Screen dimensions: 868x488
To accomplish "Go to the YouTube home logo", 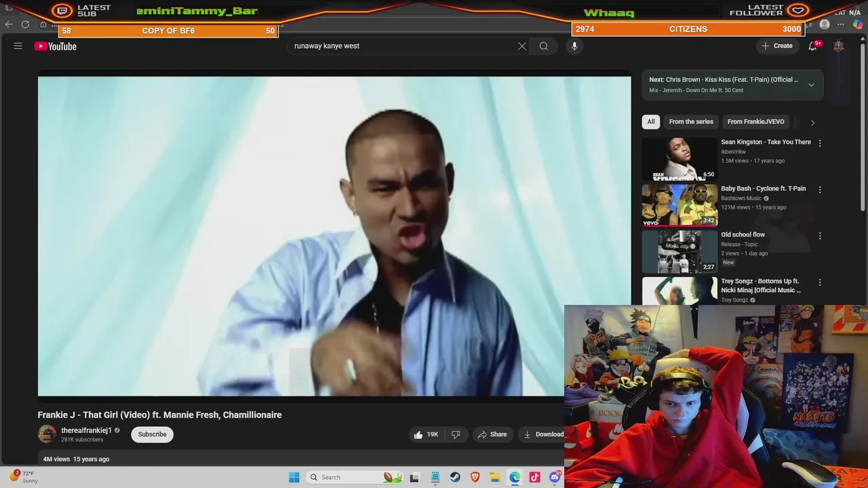I will 56,46.
